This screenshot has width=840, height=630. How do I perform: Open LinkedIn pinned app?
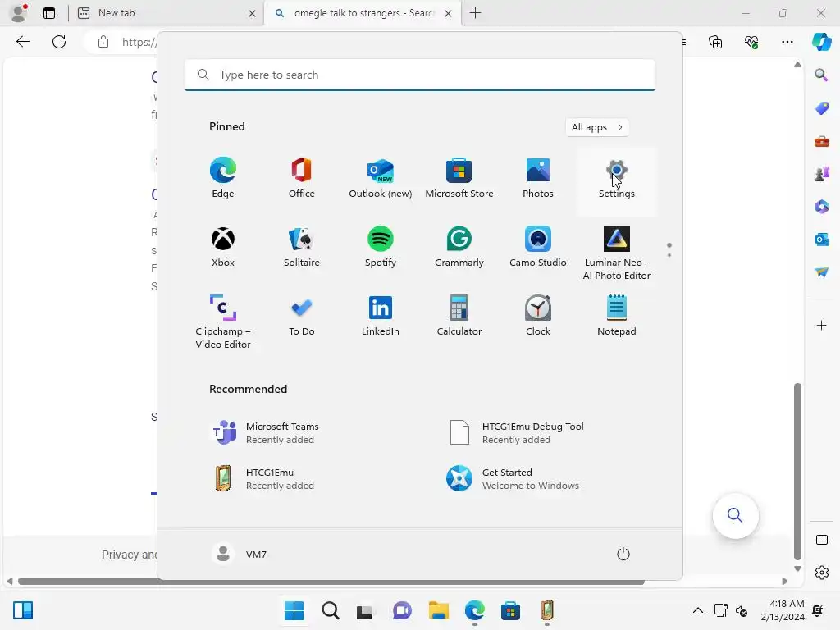[x=381, y=316]
